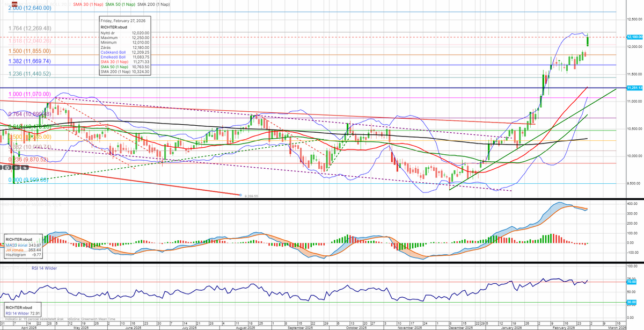
Task: Click the MACD values info box
Action: (25, 246)
